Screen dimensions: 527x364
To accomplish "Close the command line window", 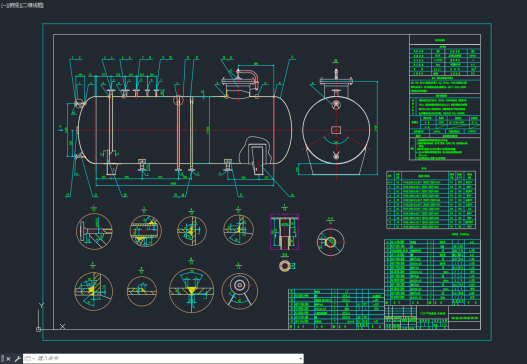I will coord(8,359).
